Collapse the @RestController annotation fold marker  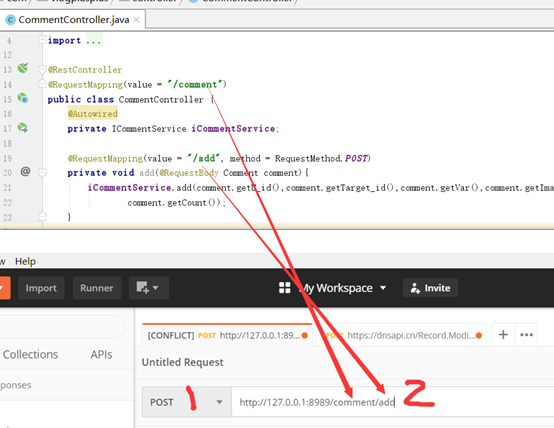click(x=42, y=69)
